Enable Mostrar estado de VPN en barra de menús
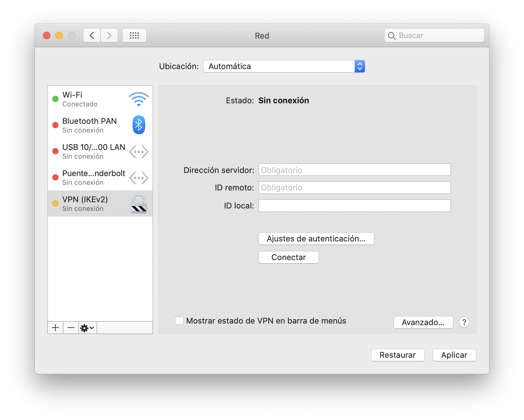 click(x=179, y=320)
